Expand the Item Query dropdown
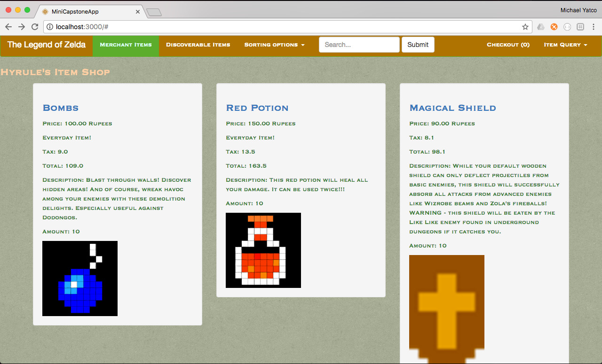This screenshot has width=602, height=364. pyautogui.click(x=566, y=46)
